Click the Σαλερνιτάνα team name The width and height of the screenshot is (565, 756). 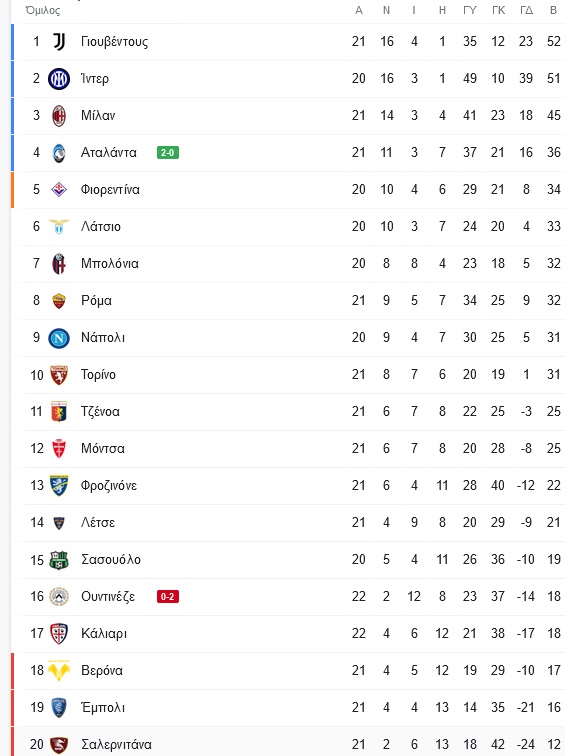(116, 744)
